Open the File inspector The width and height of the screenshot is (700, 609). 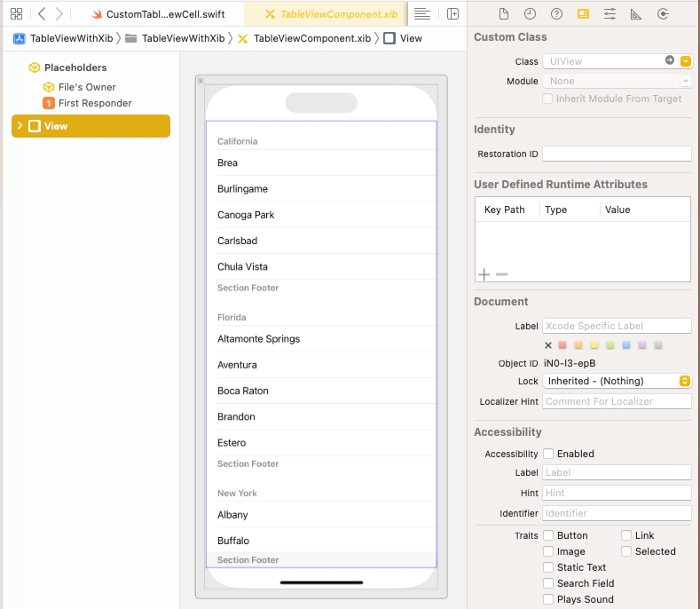pyautogui.click(x=503, y=14)
